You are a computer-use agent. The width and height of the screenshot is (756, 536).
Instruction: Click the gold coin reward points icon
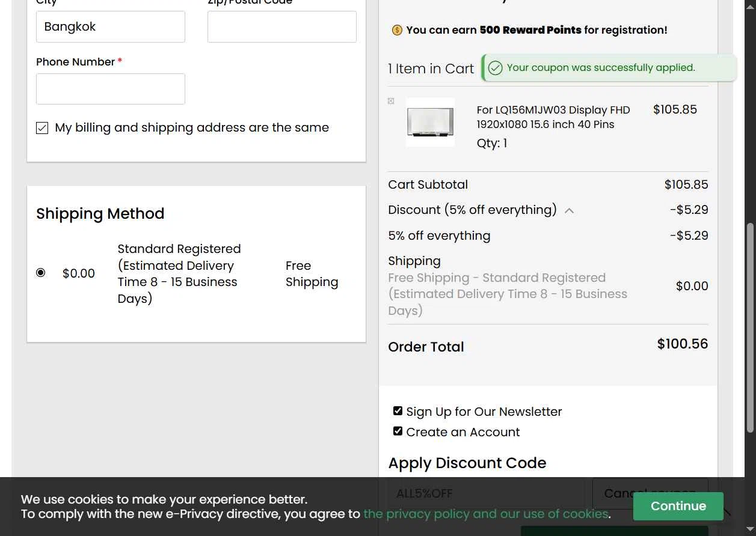[397, 30]
